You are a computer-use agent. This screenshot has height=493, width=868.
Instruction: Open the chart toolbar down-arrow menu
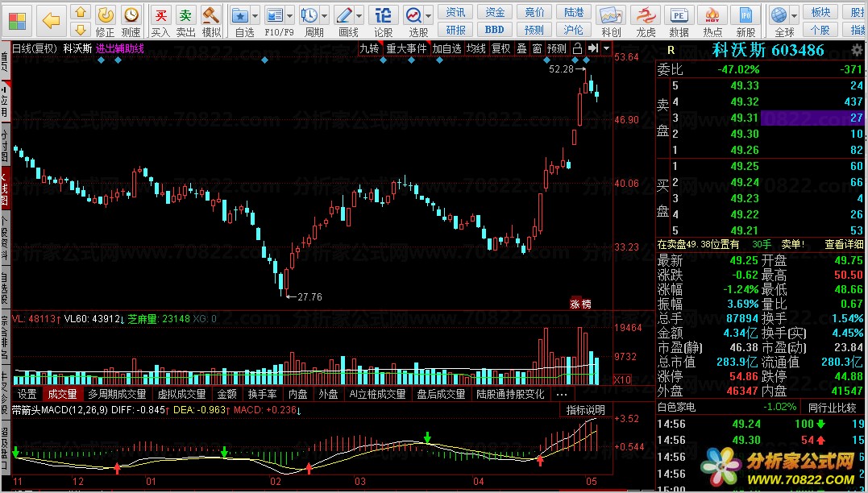606,48
